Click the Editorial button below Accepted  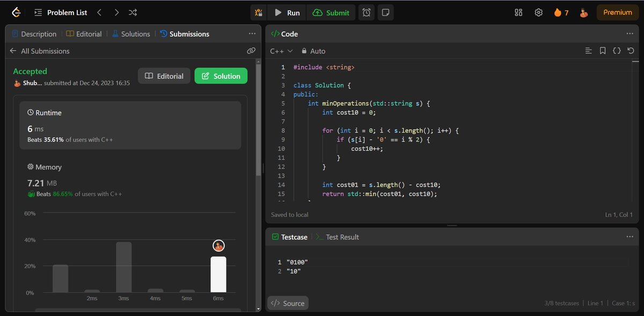click(x=164, y=76)
